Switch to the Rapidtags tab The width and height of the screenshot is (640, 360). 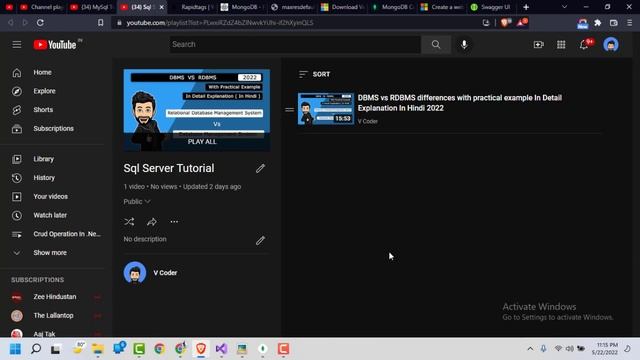pyautogui.click(x=192, y=7)
